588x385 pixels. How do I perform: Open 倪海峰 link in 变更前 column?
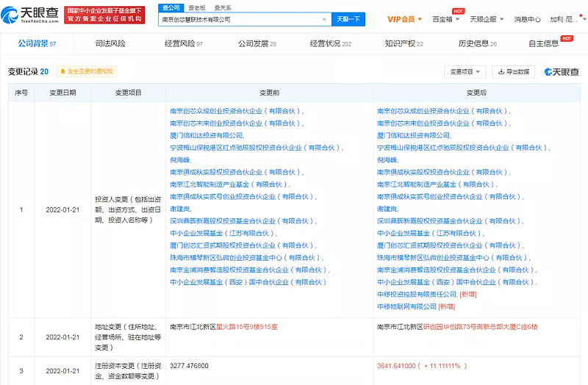point(179,159)
